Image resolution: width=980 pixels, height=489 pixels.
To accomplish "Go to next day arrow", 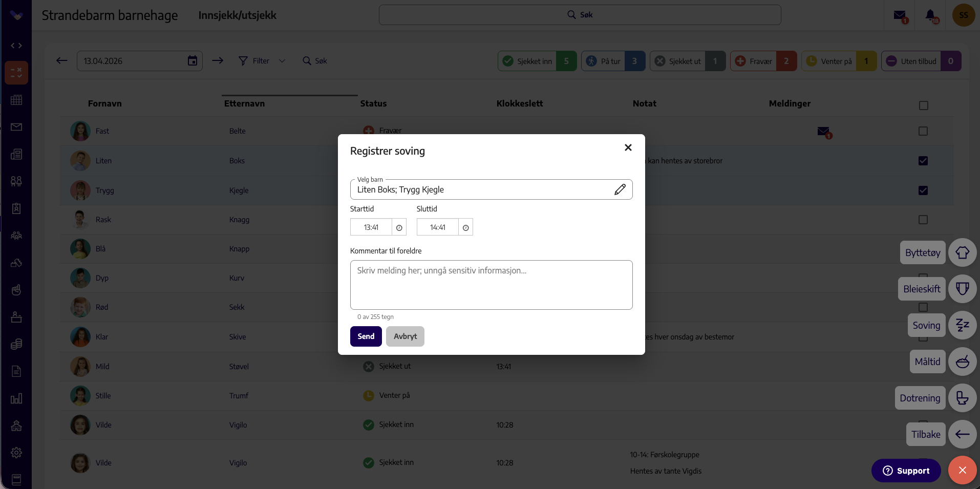I will [218, 60].
